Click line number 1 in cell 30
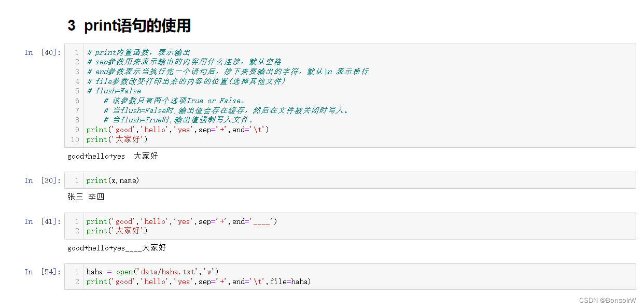 76,180
